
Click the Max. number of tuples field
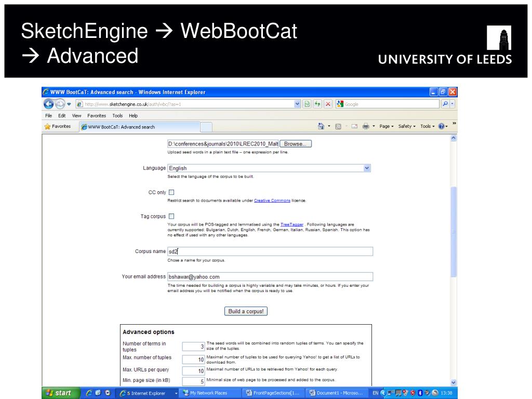pyautogui.click(x=193, y=360)
